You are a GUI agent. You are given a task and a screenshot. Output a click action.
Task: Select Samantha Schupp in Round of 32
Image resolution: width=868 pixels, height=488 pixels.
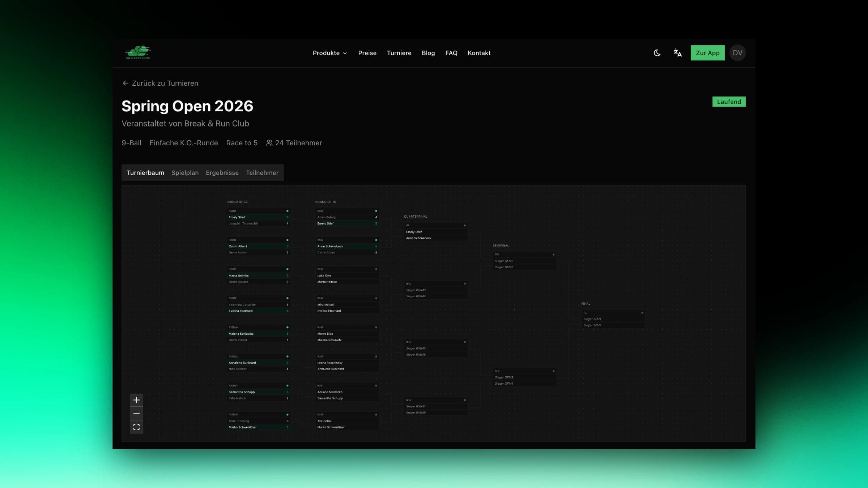pos(258,392)
